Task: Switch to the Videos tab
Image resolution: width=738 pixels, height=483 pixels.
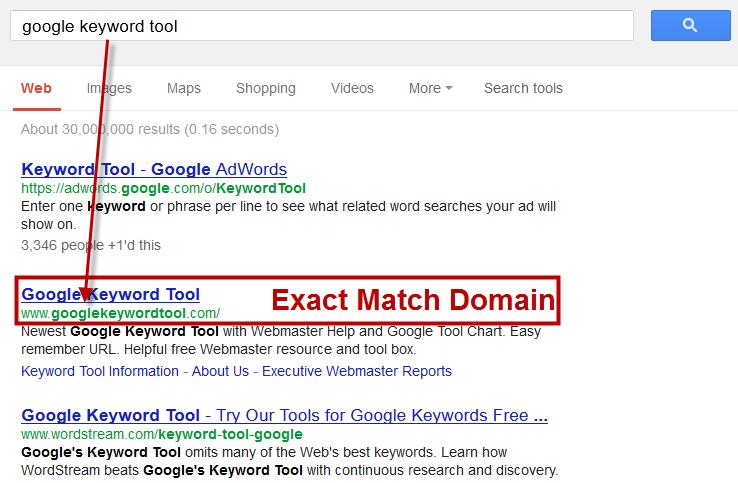Action: click(x=352, y=88)
